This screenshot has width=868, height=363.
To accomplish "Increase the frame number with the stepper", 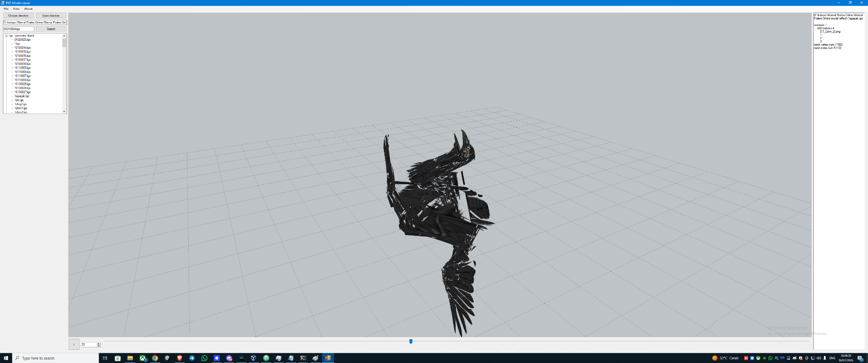I will click(x=99, y=344).
